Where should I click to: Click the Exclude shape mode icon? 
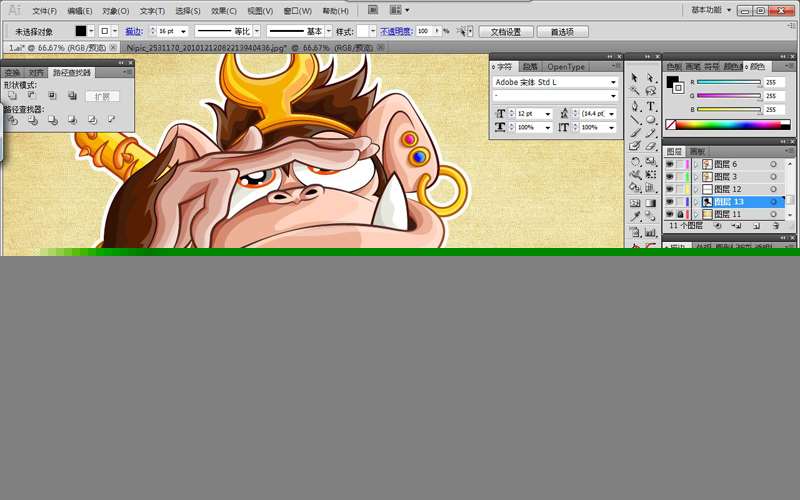click(x=72, y=95)
